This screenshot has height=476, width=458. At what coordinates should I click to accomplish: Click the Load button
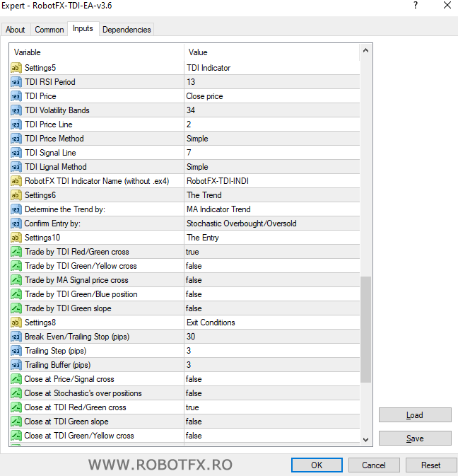[415, 415]
